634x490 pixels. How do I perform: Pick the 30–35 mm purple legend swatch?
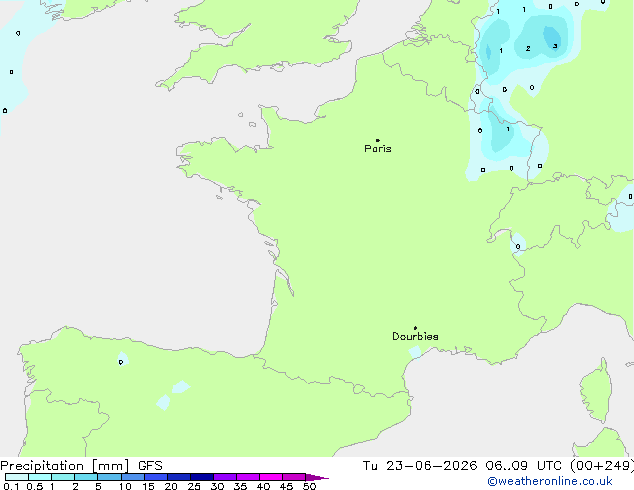tap(225, 477)
